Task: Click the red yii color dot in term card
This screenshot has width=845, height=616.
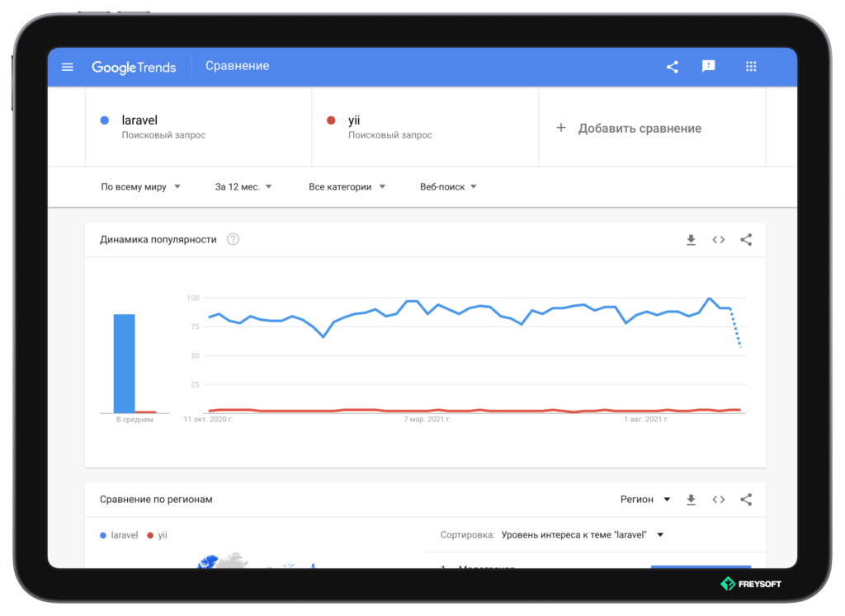Action: tap(331, 120)
